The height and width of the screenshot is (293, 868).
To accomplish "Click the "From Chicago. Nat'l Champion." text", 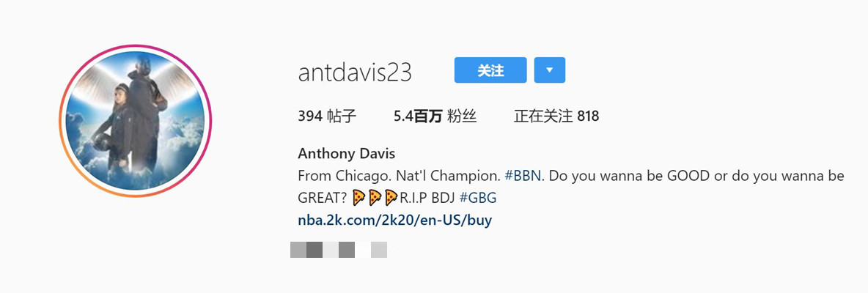I will pyautogui.click(x=399, y=177).
